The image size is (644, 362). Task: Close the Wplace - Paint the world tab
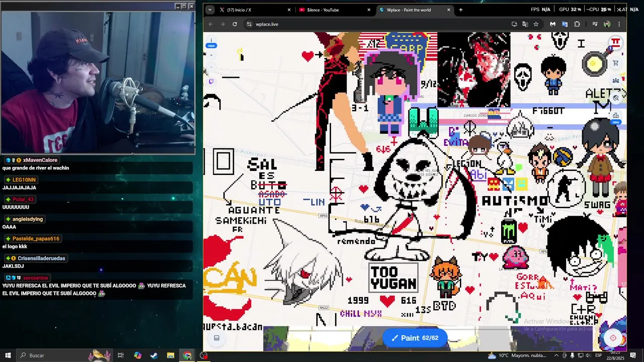449,10
